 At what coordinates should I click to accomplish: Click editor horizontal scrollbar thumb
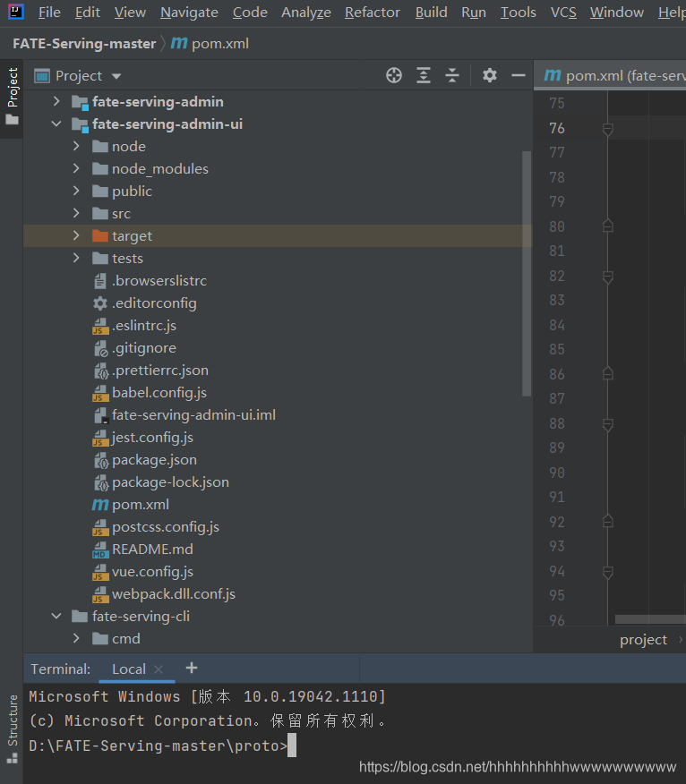[x=650, y=619]
